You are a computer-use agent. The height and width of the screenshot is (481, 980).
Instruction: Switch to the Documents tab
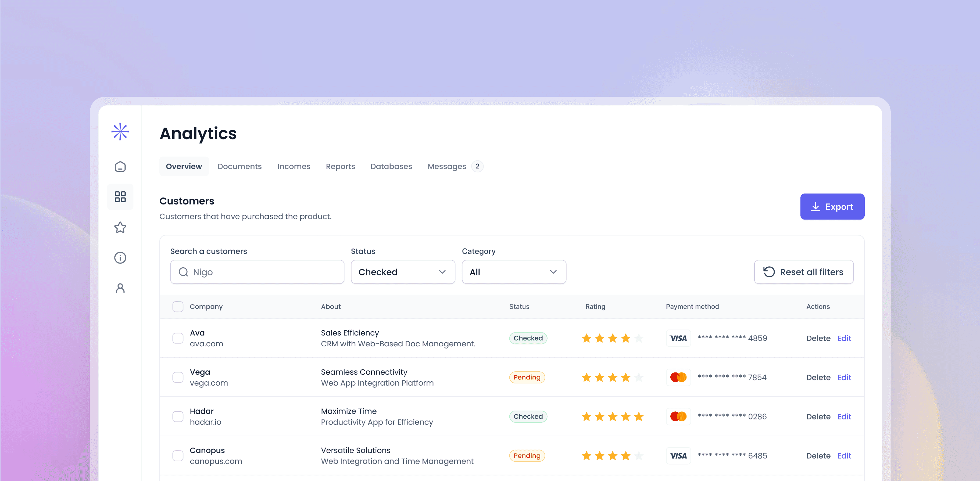coord(239,166)
